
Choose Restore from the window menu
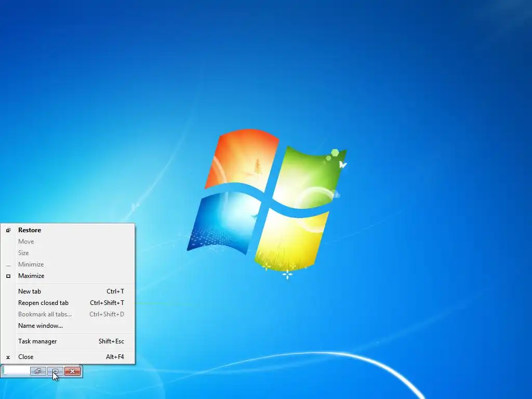point(68,230)
